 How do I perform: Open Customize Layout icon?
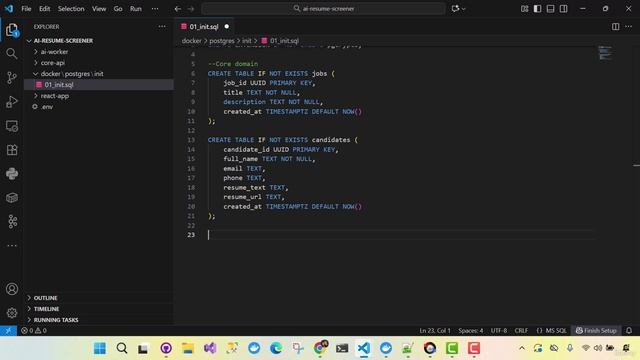pos(524,9)
